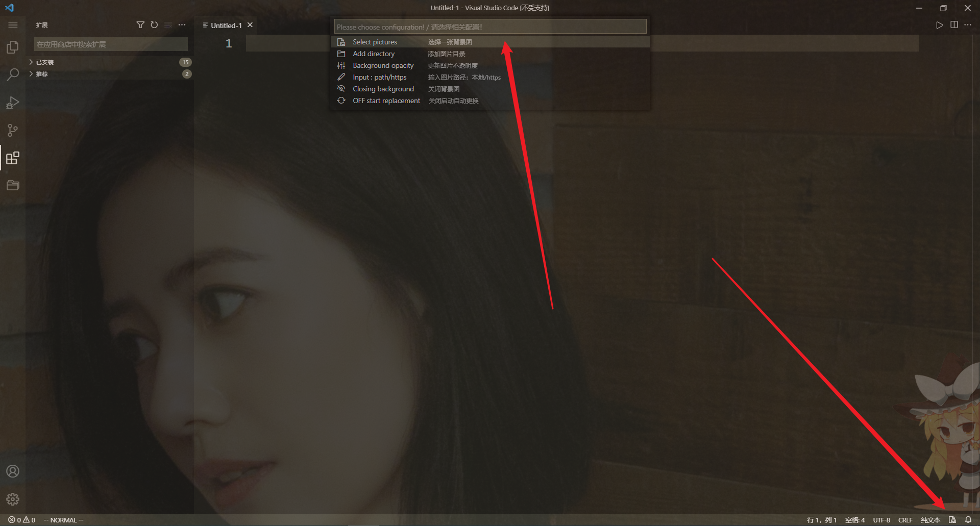The height and width of the screenshot is (526, 980).
Task: Choose Input : path/https option
Action: click(490, 77)
